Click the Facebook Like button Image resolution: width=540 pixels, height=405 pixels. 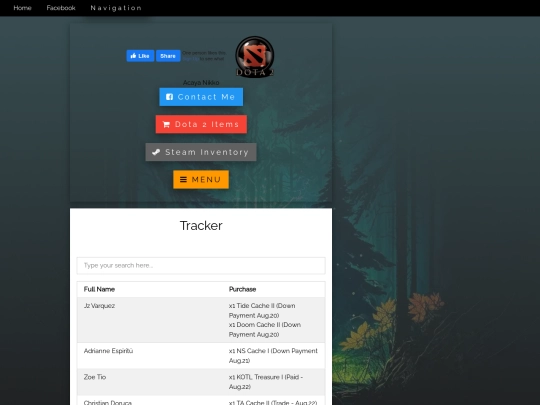point(140,56)
